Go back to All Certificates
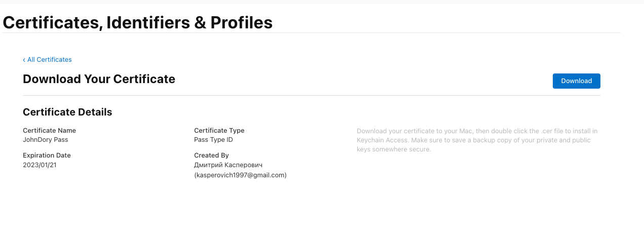Viewport: 644px width, 231px height. (x=49, y=60)
